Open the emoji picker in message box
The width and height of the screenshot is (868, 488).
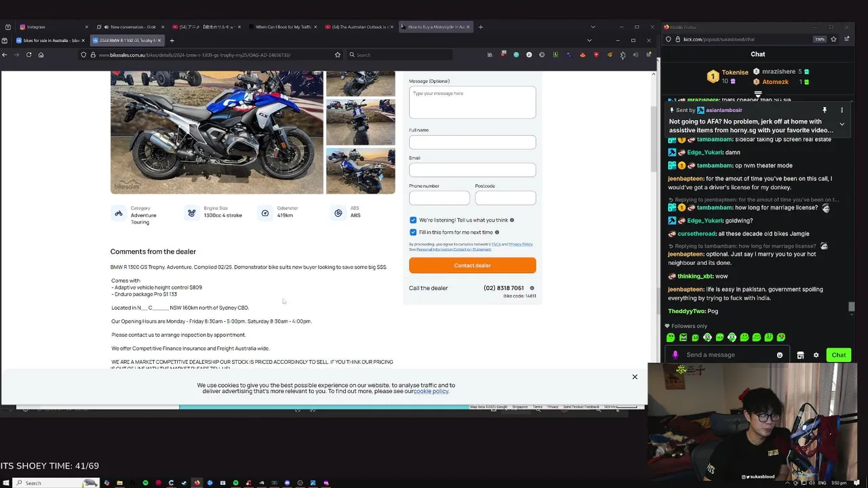click(780, 355)
